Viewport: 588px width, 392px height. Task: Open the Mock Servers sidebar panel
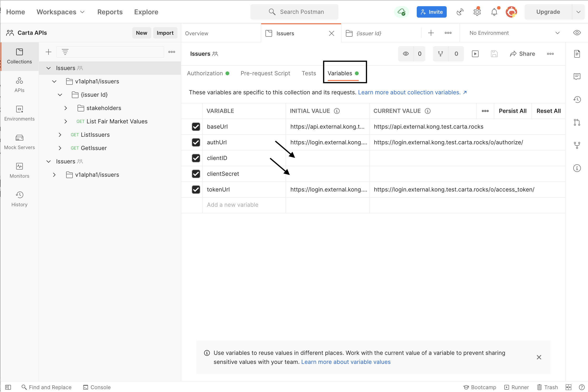20,142
